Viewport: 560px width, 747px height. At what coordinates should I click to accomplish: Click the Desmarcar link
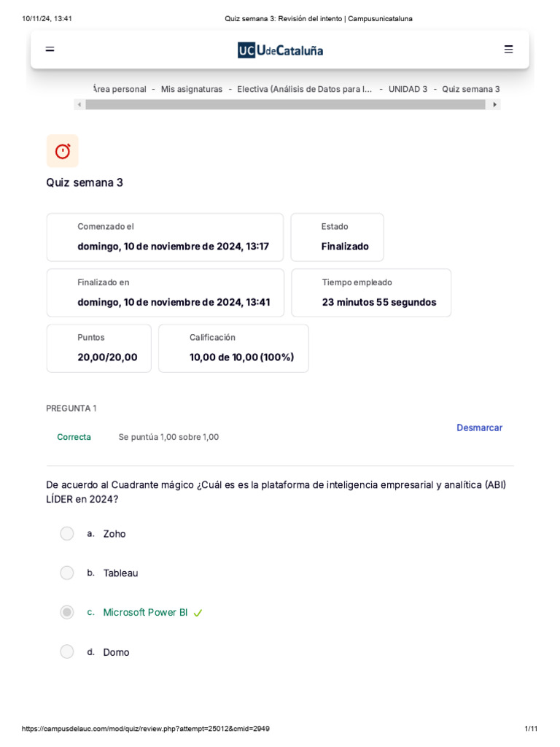point(479,427)
